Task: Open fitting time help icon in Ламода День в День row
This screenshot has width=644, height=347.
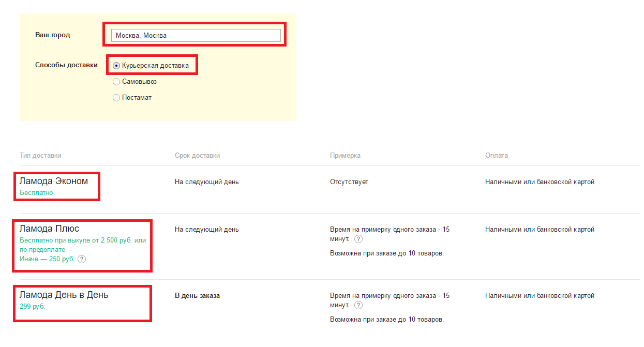Action: pyautogui.click(x=358, y=305)
